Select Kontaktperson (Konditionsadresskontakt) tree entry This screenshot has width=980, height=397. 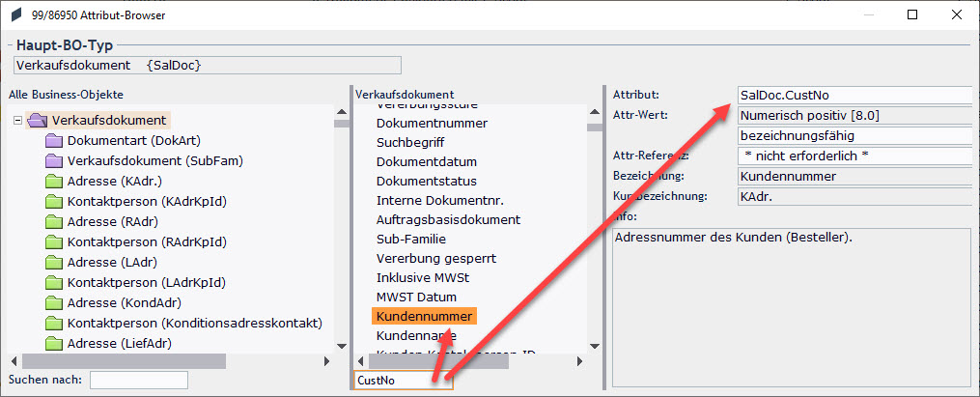pos(194,324)
